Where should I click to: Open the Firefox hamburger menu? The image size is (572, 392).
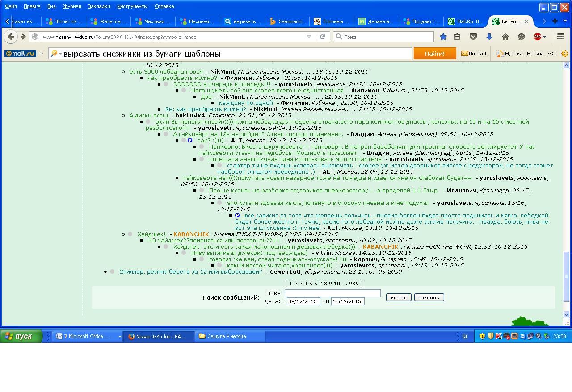point(561,37)
